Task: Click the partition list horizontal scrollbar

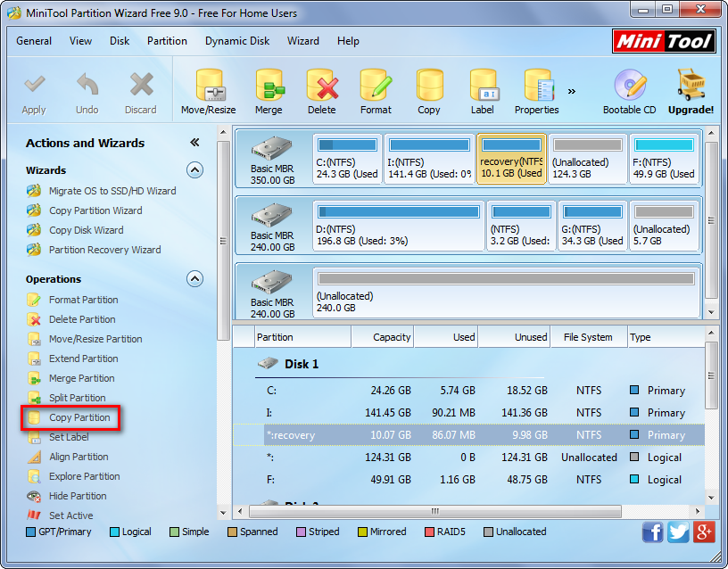Action: coord(435,511)
